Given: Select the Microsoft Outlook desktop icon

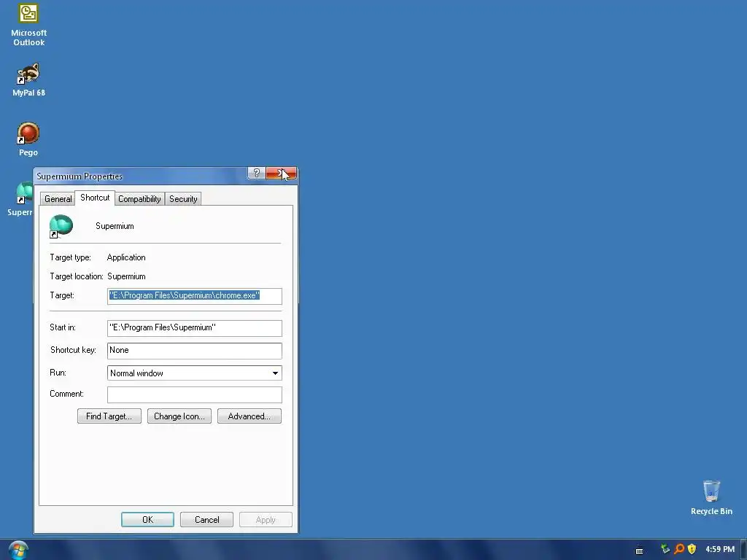Looking at the screenshot, I should [28, 25].
